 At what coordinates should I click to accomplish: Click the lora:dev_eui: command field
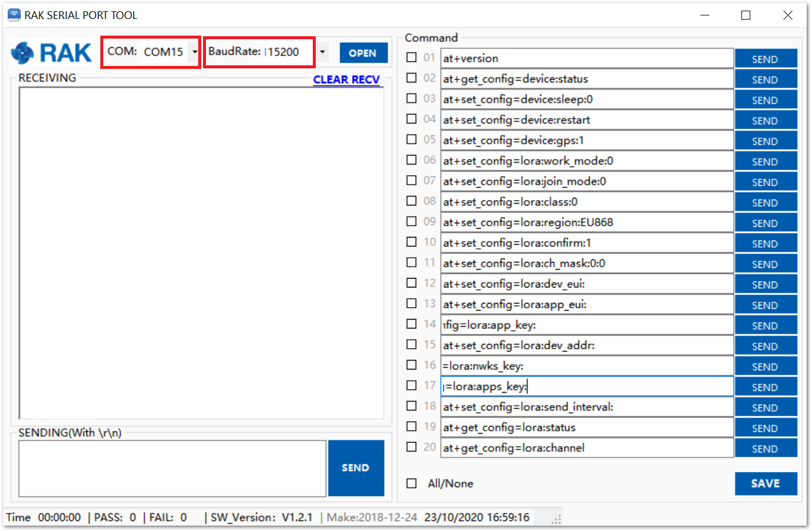click(587, 284)
